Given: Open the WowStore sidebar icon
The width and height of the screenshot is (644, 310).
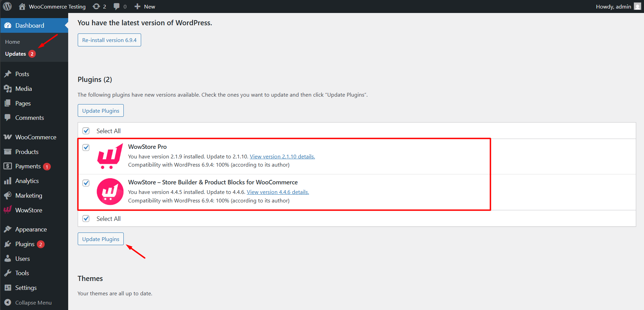Looking at the screenshot, I should point(8,210).
